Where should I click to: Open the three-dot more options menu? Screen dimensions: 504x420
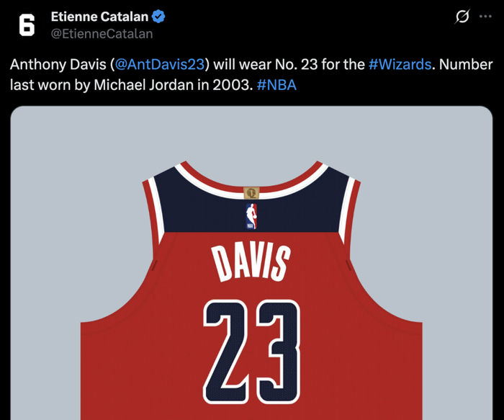pyautogui.click(x=485, y=17)
